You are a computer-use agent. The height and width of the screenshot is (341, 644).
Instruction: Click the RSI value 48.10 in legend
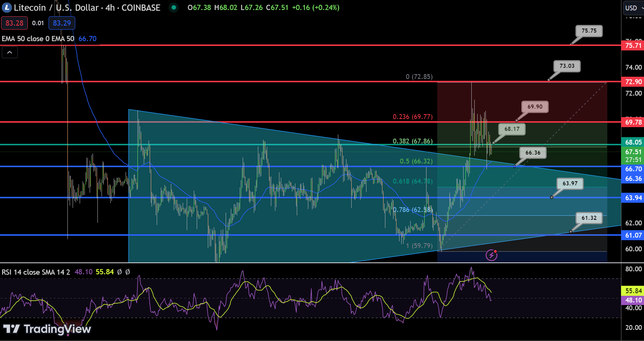(x=84, y=272)
